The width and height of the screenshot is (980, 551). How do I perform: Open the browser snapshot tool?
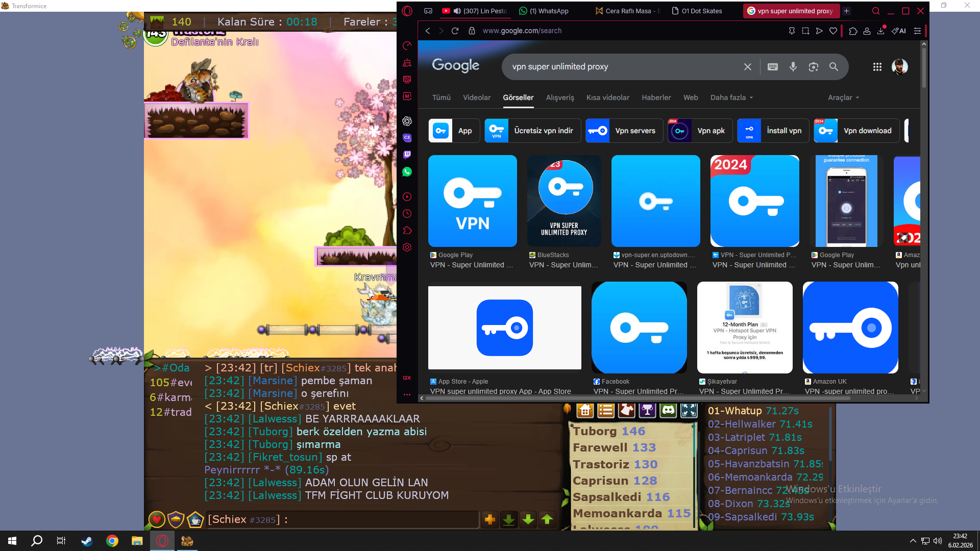(805, 31)
